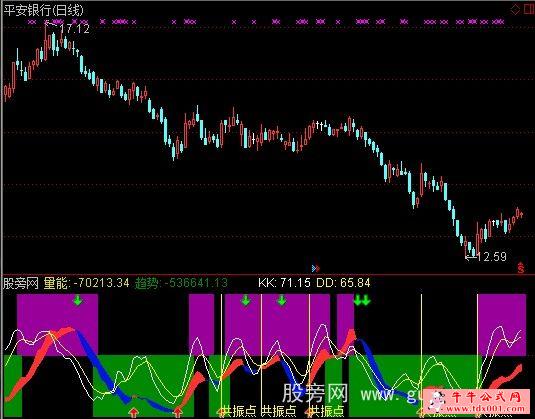The width and height of the screenshot is (535, 419).
Task: Click the middle 共振点 marker label
Action: [x=278, y=411]
